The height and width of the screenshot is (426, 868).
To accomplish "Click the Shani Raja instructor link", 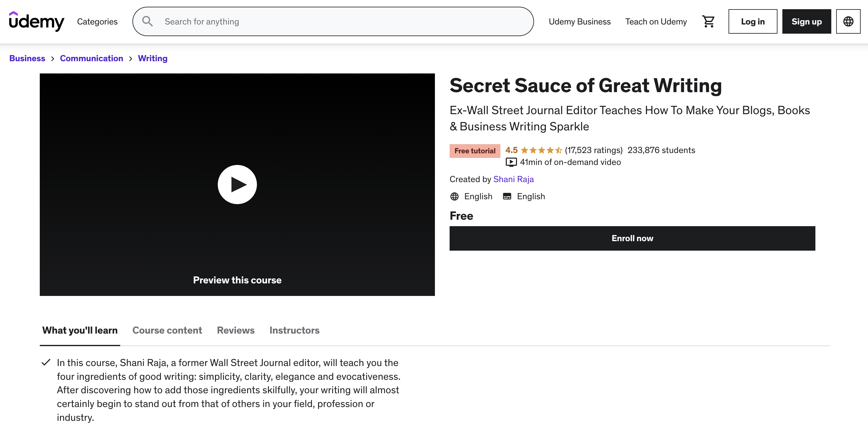I will [513, 179].
